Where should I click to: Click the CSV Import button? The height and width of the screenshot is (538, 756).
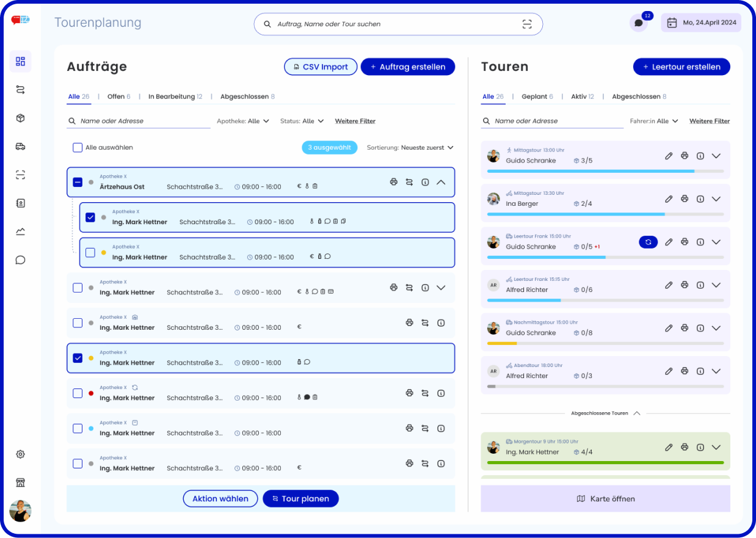click(320, 67)
